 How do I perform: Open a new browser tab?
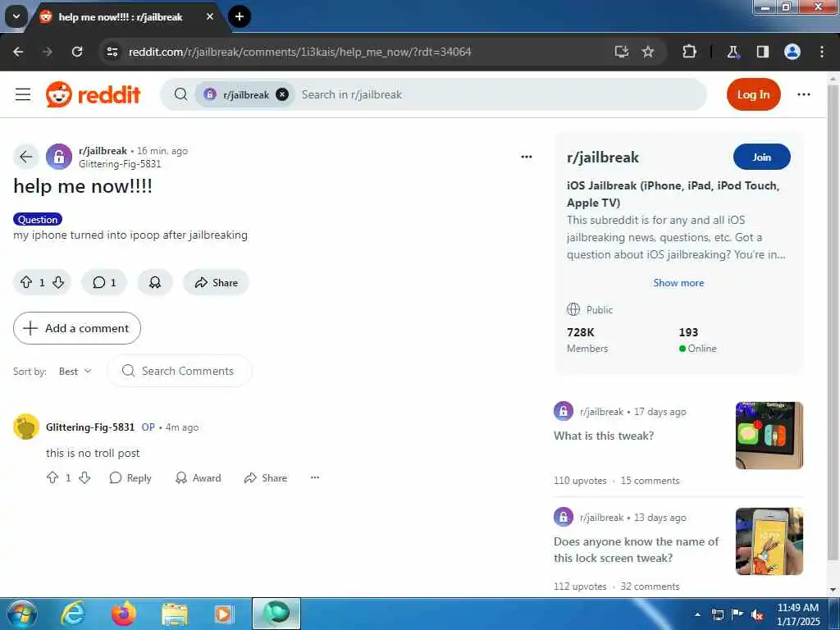[240, 16]
